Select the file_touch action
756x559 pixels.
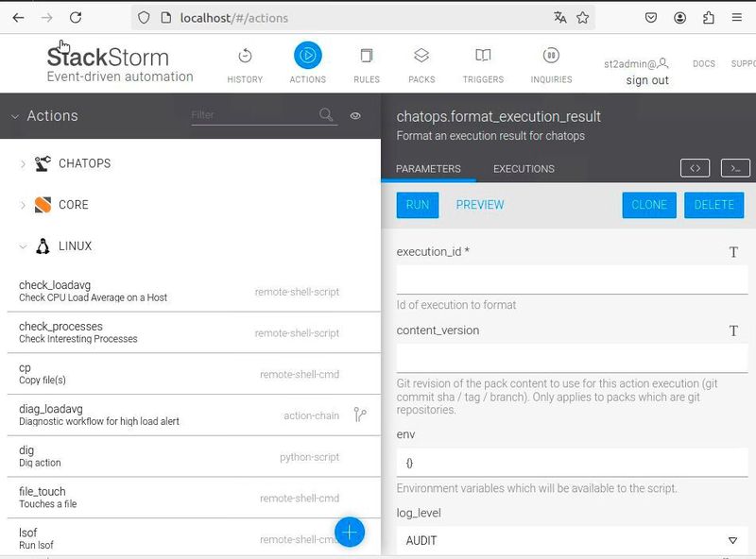tap(194, 498)
